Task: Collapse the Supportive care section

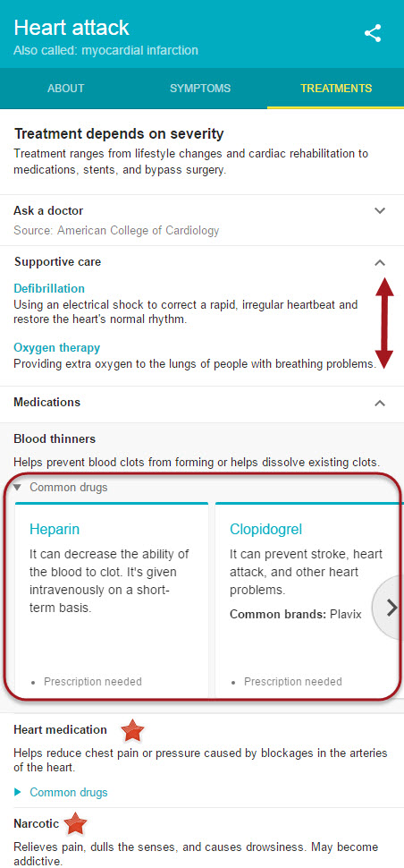Action: pos(380,263)
